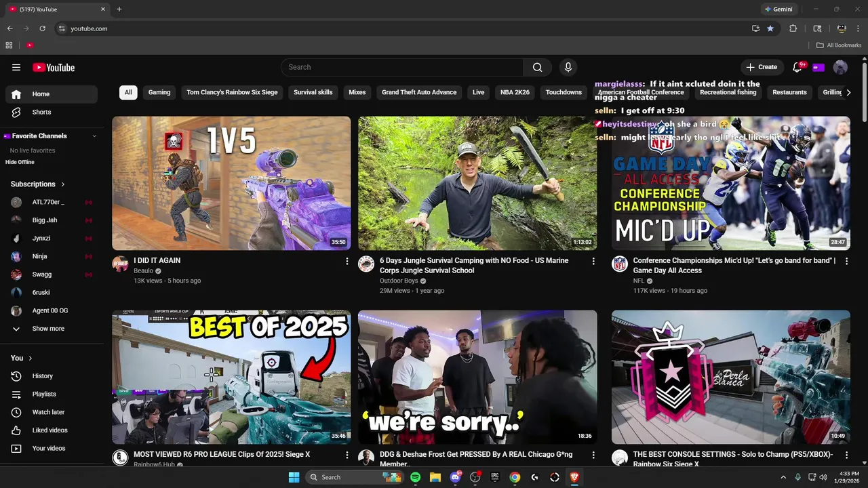Select the Survival skills chip
This screenshot has height=488, width=868.
pyautogui.click(x=313, y=92)
